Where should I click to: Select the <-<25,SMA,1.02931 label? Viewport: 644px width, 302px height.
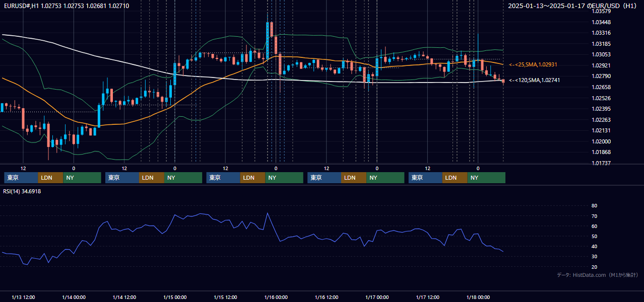(533, 65)
